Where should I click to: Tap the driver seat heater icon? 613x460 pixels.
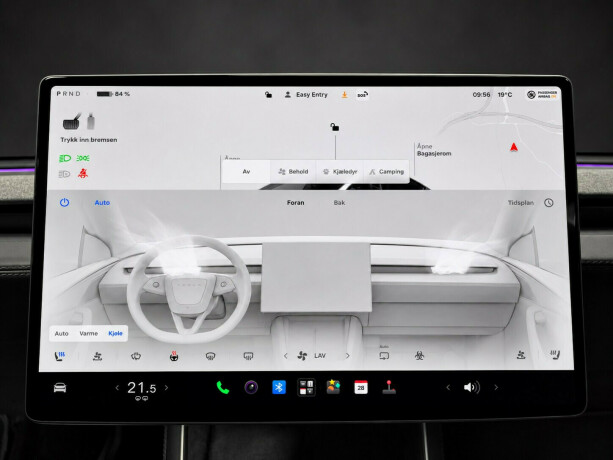coord(59,356)
